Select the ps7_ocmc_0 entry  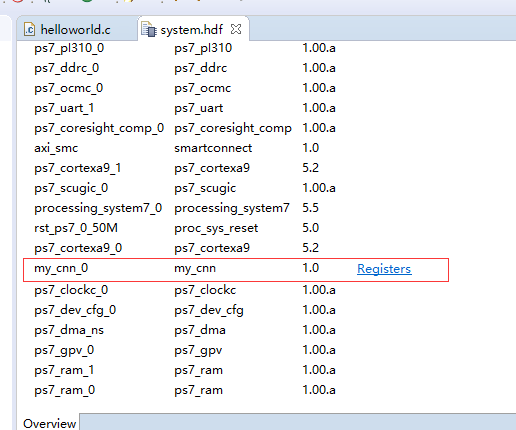[x=69, y=88]
